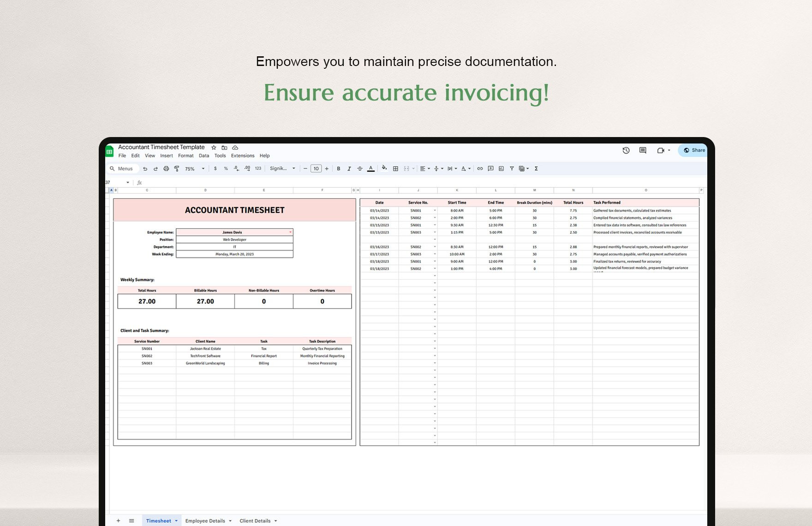Click the font size 10 field

point(316,169)
